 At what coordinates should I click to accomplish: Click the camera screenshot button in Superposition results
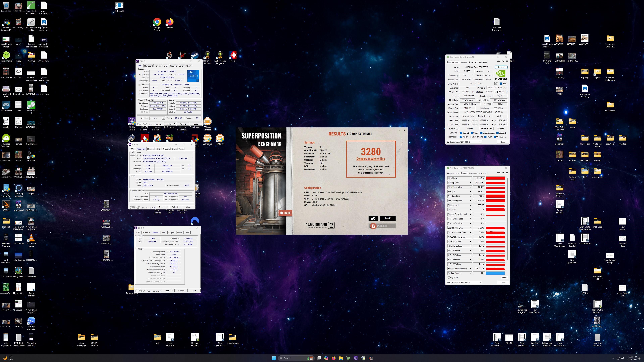[x=373, y=218]
